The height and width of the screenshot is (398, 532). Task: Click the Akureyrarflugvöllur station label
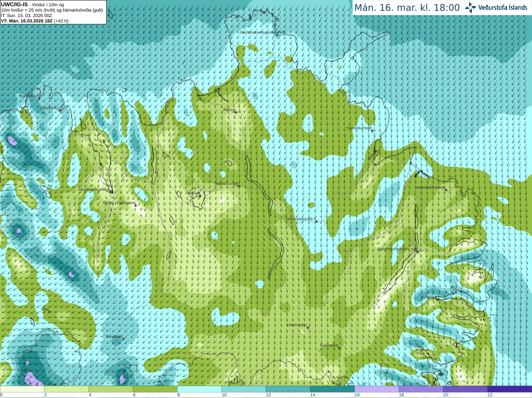click(94, 189)
